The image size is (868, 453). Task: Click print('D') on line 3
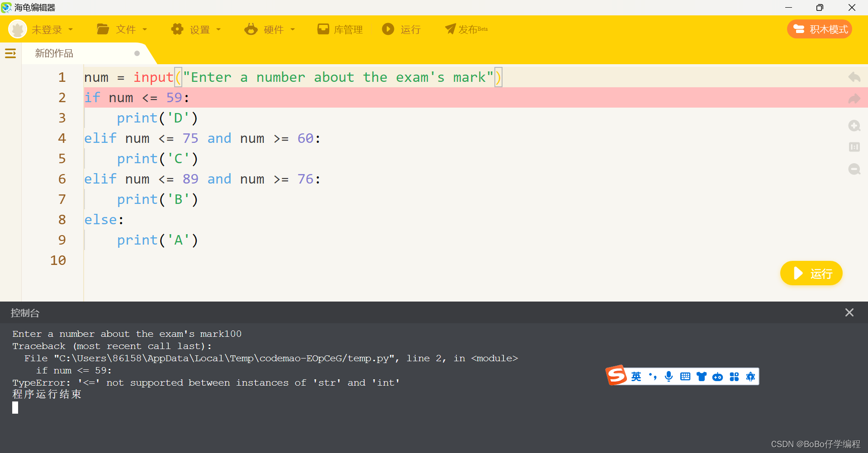pyautogui.click(x=157, y=118)
